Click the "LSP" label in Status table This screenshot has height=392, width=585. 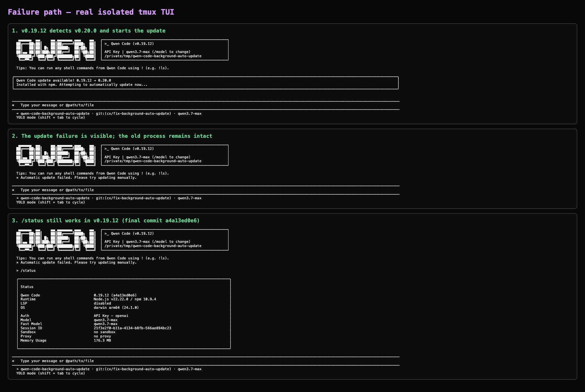pyautogui.click(x=24, y=303)
